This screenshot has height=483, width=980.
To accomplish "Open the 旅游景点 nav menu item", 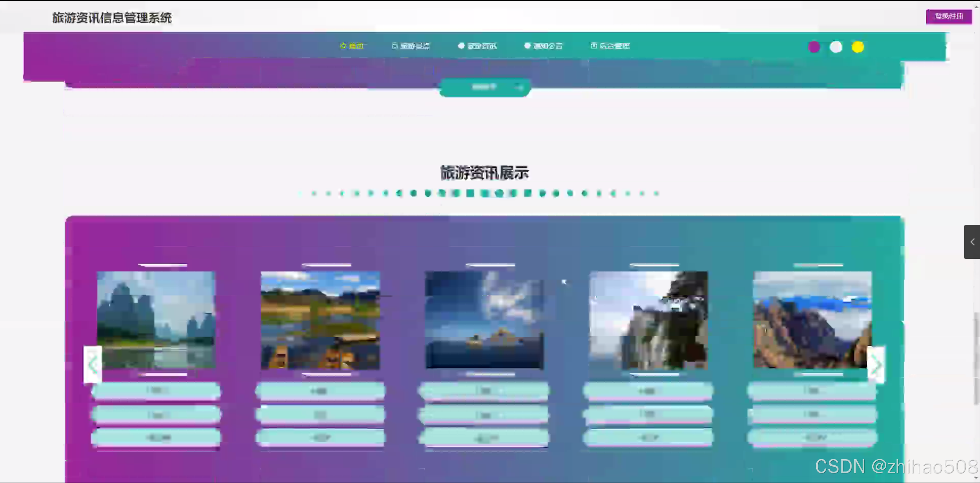I will (x=414, y=46).
